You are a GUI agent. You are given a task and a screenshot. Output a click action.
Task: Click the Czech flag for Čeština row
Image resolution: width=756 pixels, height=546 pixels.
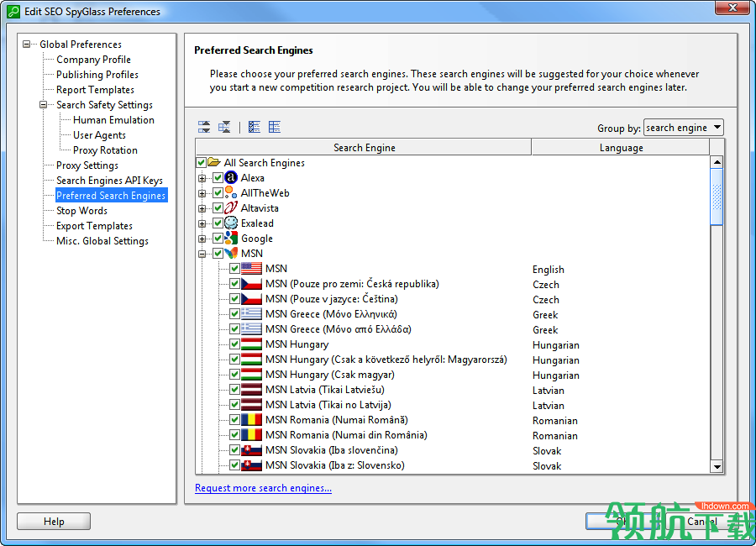(x=252, y=299)
